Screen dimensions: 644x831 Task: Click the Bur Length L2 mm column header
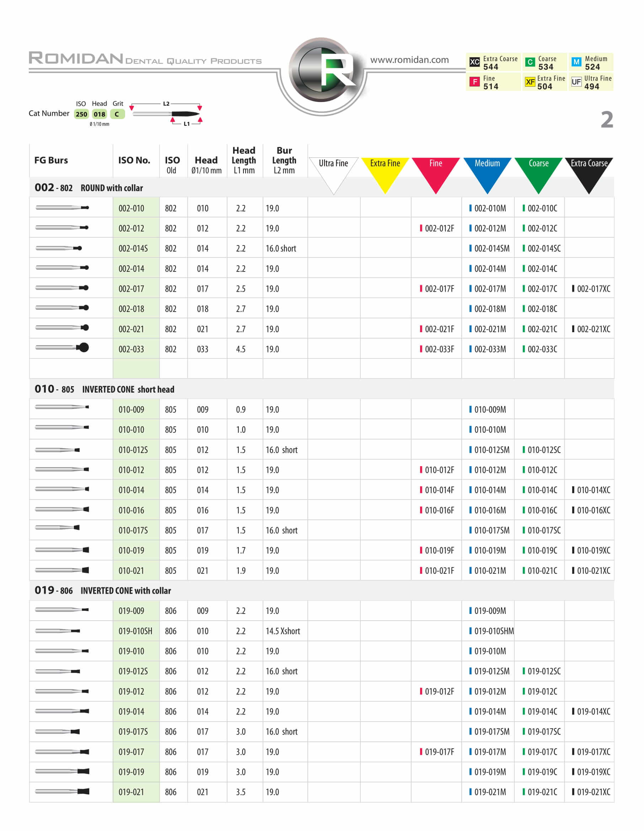[x=284, y=160]
